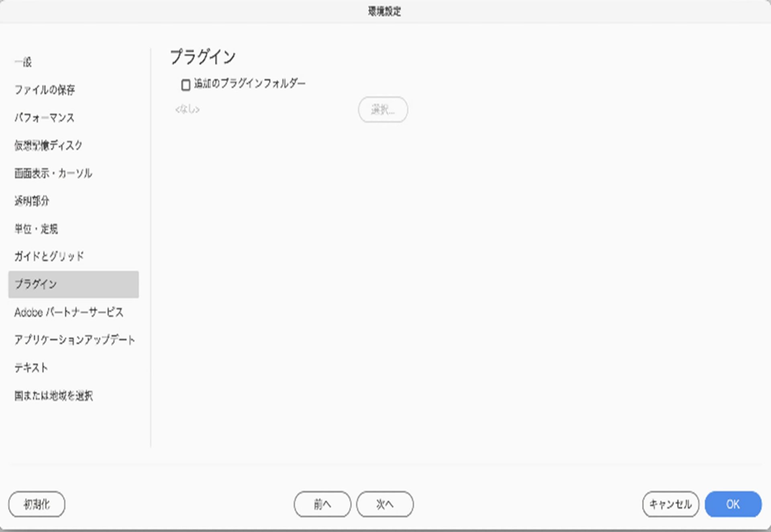Click the 前へ button
Screen dimensions: 771x532
pos(322,504)
